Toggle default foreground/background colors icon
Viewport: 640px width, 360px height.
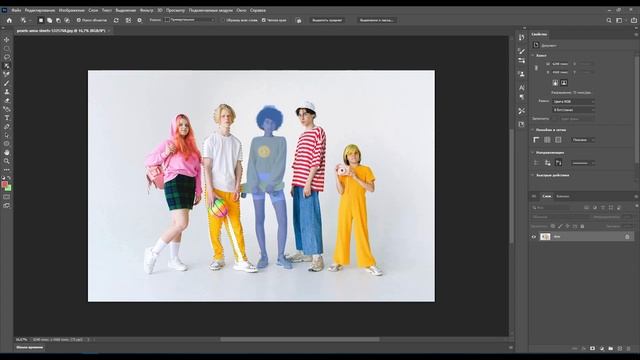point(3,178)
